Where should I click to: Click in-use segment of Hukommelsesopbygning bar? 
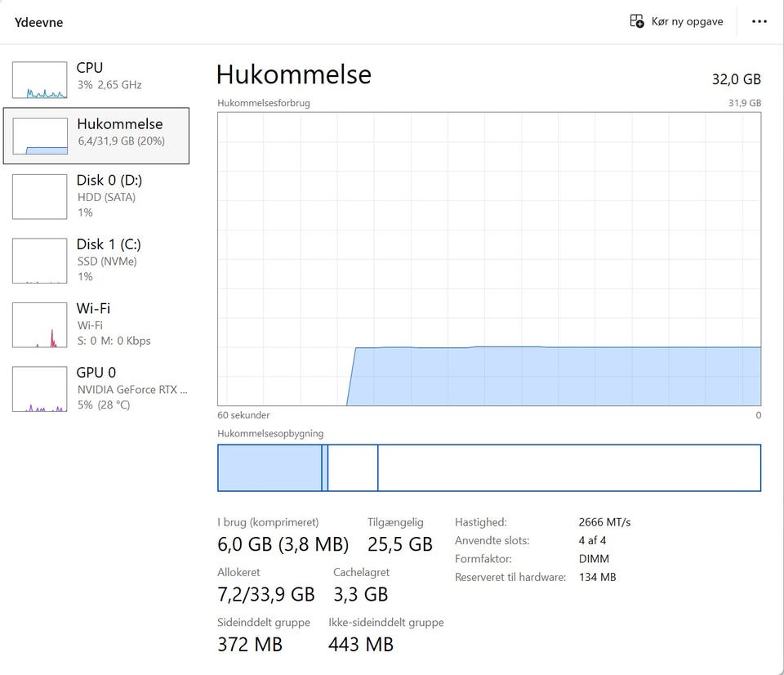pos(269,468)
